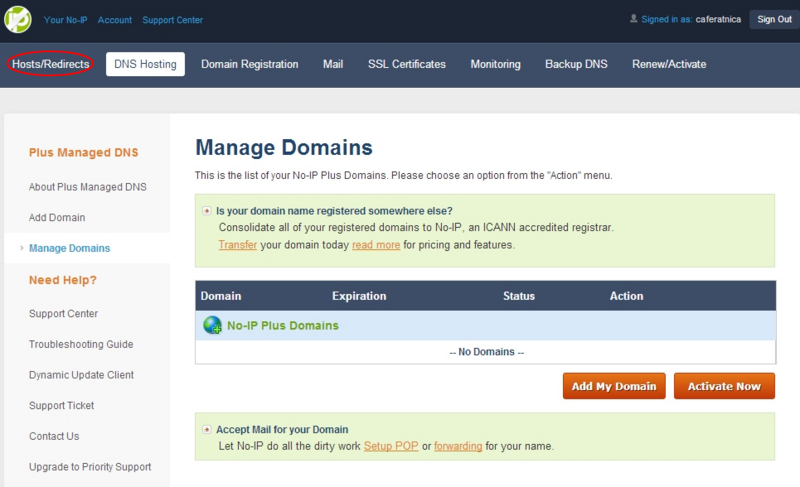Click the Activate Now button
Viewport: 800px width, 487px height.
[x=724, y=386]
